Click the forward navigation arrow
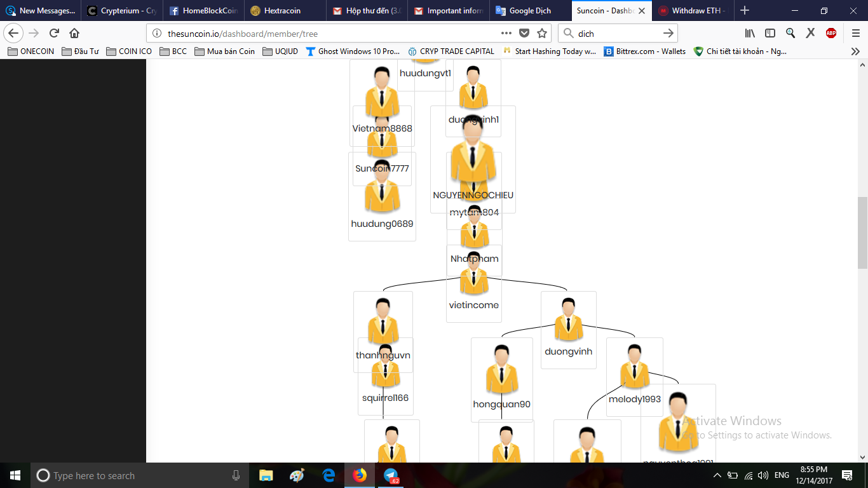The image size is (868, 488). (34, 33)
